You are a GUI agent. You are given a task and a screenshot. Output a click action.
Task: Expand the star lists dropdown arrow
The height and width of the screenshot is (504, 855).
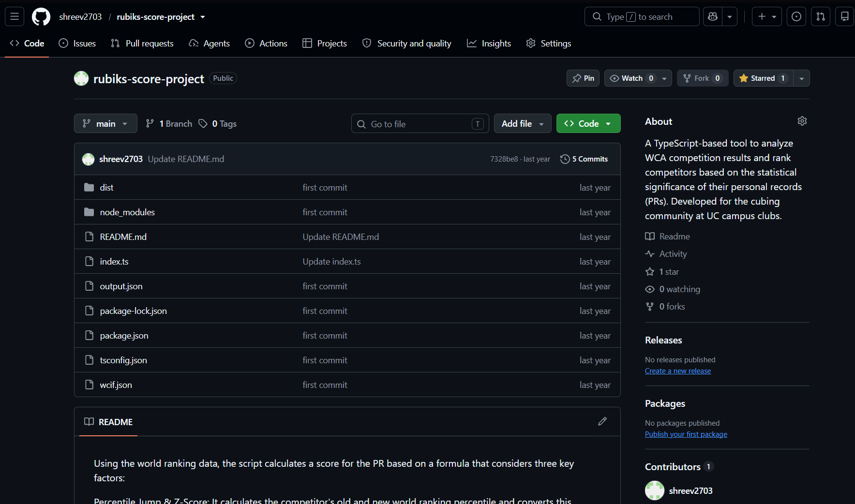tap(802, 78)
